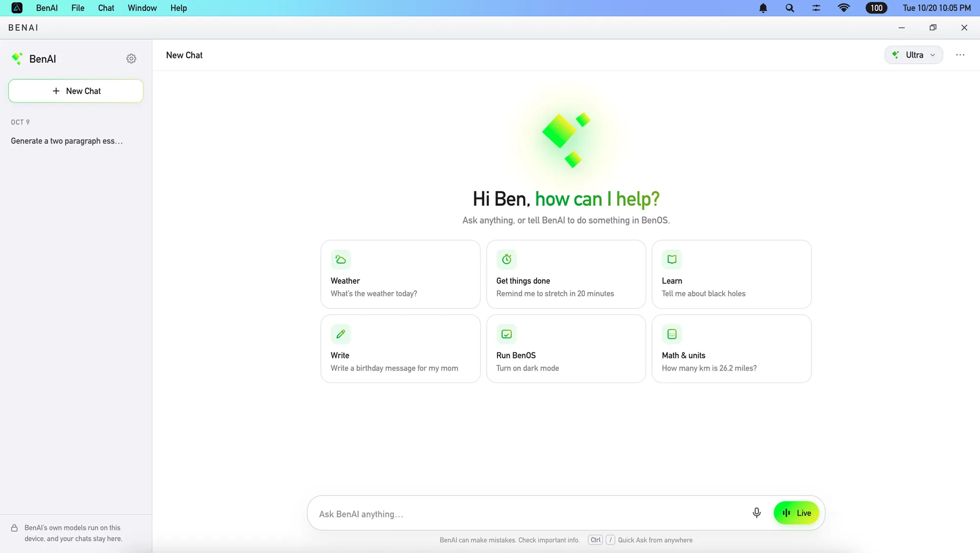Click the battery 100 indicator
This screenshot has height=553, width=980.
(876, 8)
